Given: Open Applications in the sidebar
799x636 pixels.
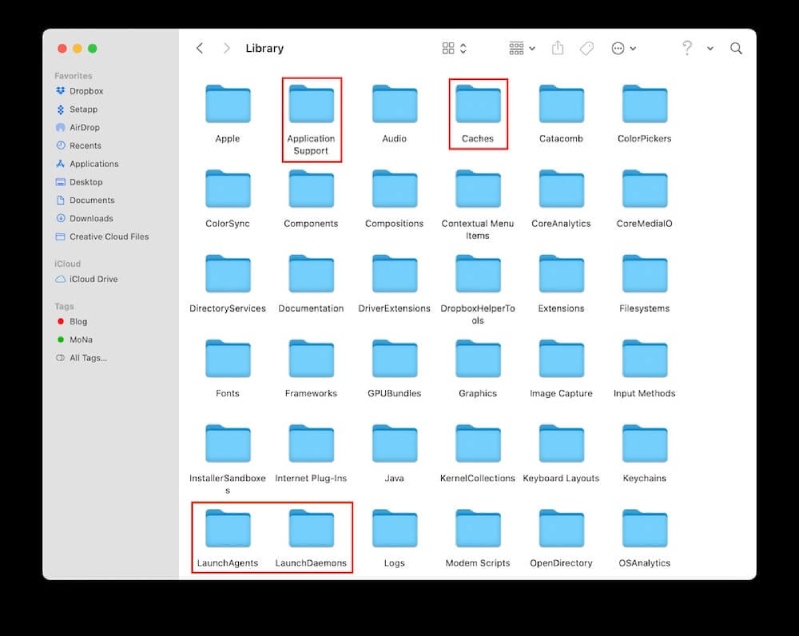Looking at the screenshot, I should click(87, 164).
